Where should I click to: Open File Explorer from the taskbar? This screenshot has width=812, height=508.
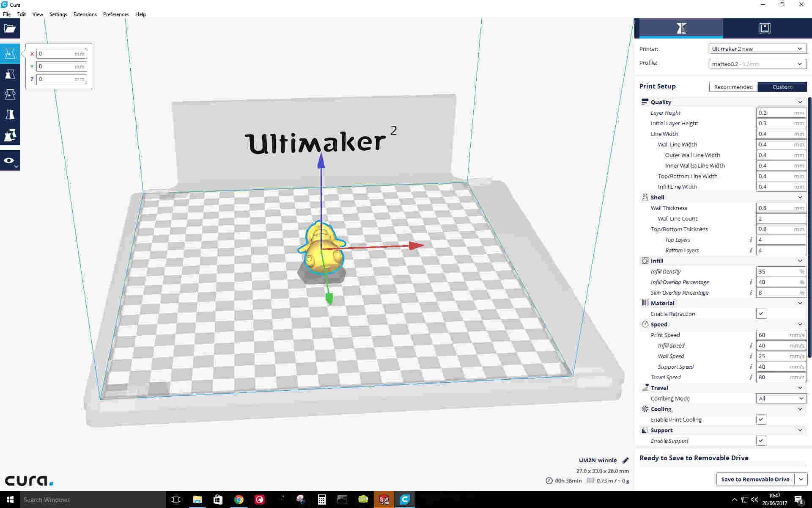point(197,500)
